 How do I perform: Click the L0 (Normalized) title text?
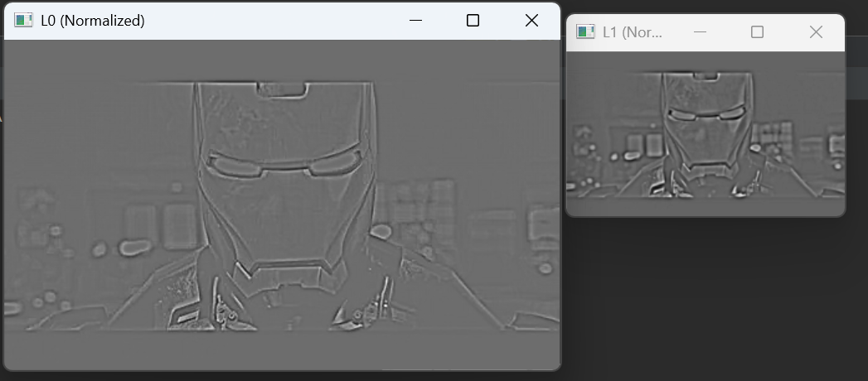point(93,21)
